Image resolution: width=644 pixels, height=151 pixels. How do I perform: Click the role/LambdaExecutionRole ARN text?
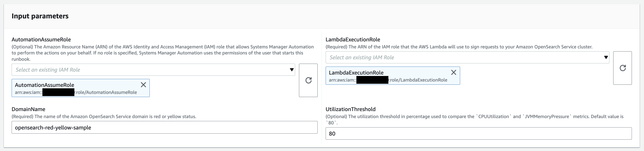coord(418,80)
